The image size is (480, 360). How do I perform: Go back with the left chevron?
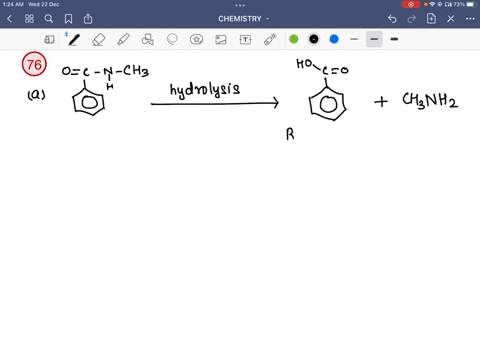pos(10,19)
